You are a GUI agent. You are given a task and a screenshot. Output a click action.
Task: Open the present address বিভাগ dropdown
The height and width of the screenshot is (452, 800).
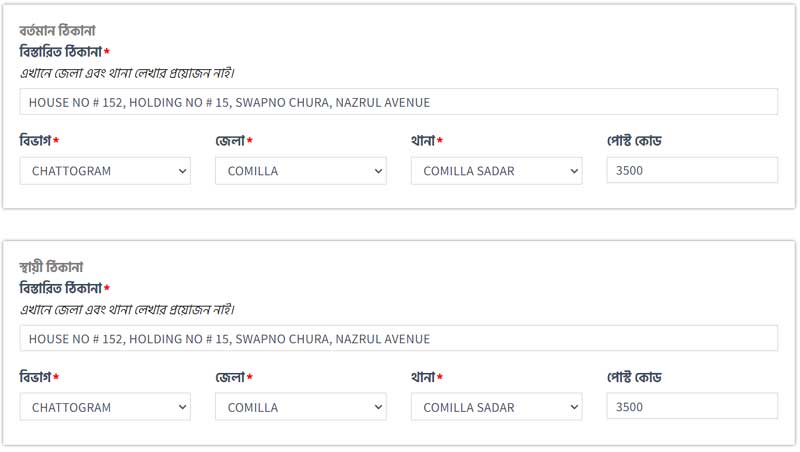(x=105, y=171)
